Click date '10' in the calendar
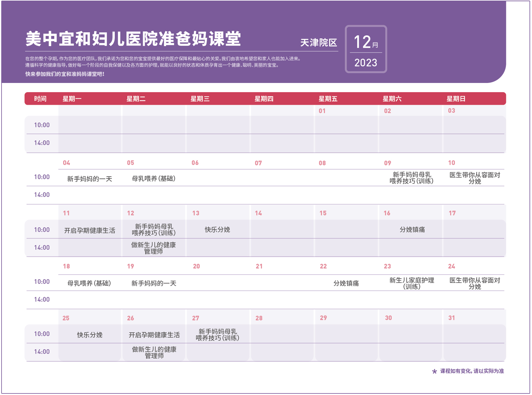The image size is (532, 395). pyautogui.click(x=452, y=163)
